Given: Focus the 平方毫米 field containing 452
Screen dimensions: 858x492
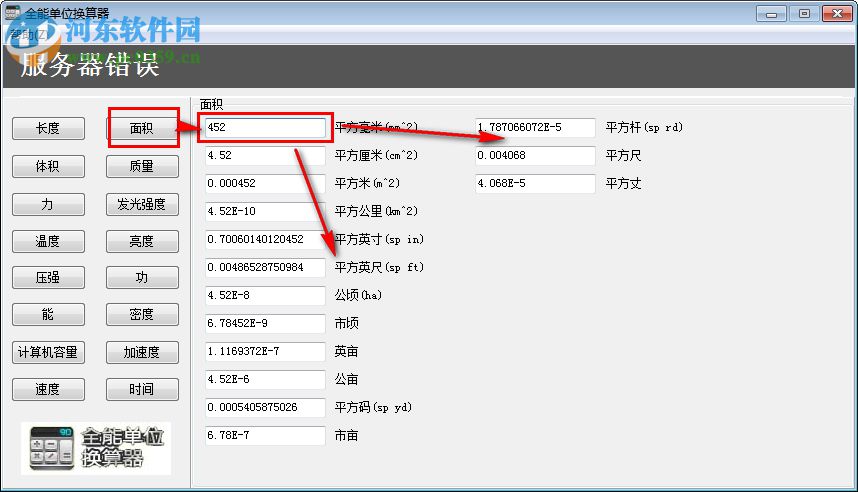Looking at the screenshot, I should [x=265, y=128].
